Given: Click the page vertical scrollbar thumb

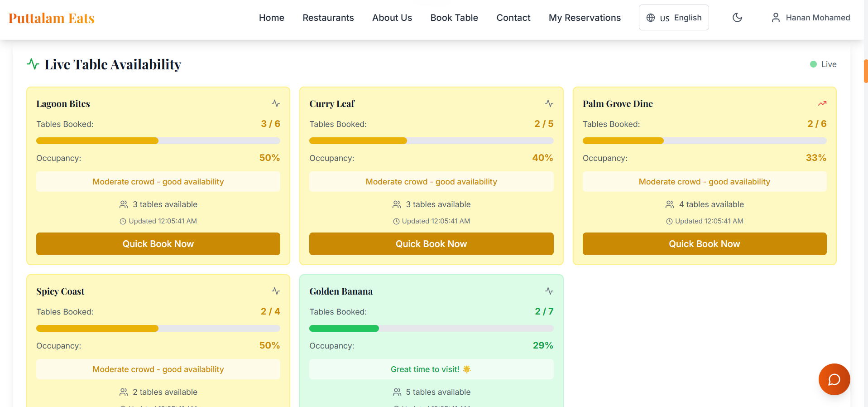Looking at the screenshot, I should tap(866, 71).
